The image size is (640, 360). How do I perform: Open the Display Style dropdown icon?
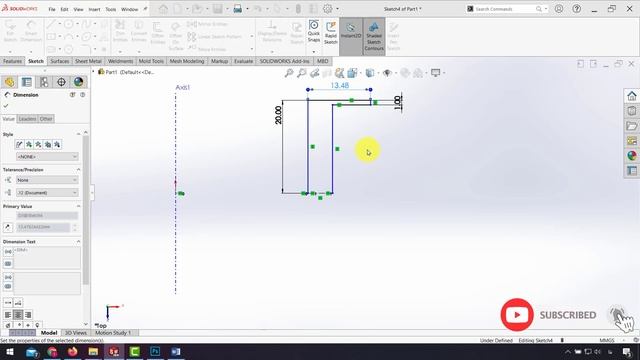[x=370, y=73]
